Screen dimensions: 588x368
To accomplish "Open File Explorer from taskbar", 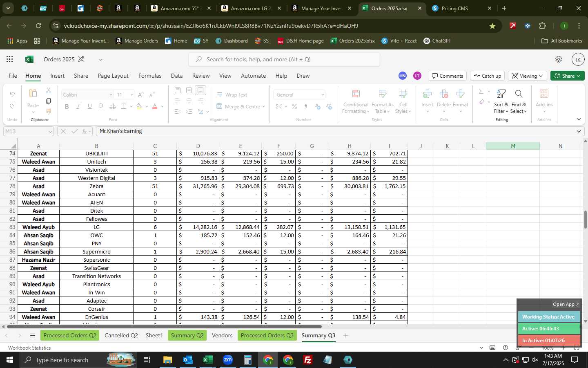I will coord(168,360).
